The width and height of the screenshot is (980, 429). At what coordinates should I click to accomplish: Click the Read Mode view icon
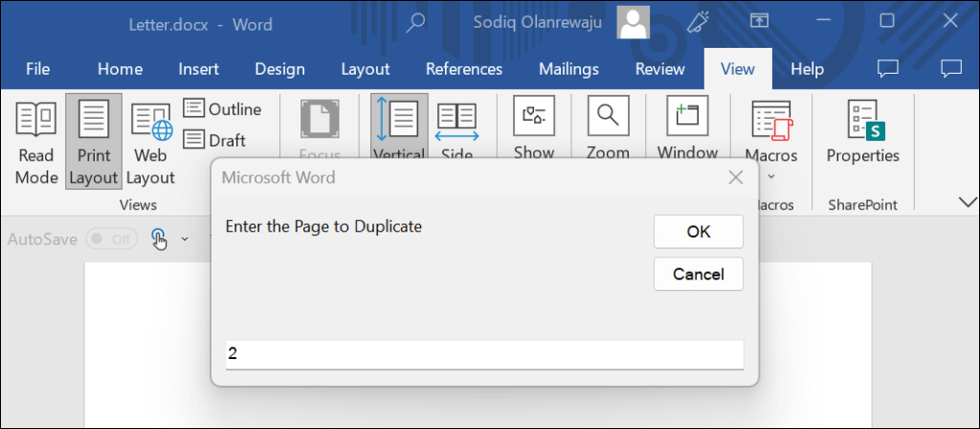click(36, 142)
